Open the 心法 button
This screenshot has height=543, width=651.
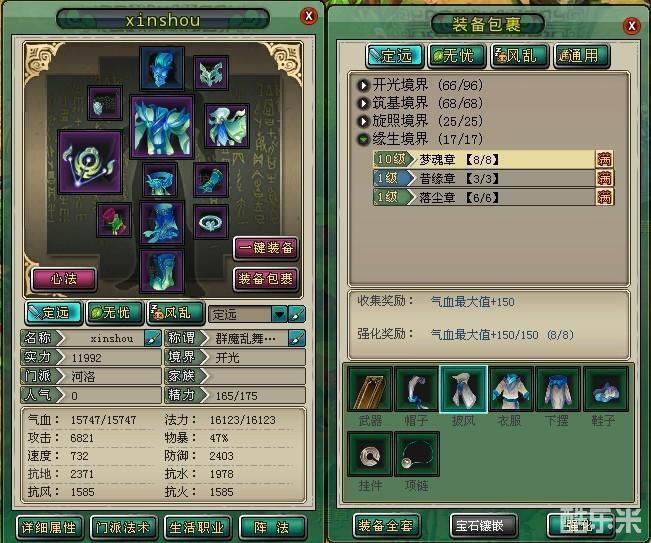[x=64, y=279]
